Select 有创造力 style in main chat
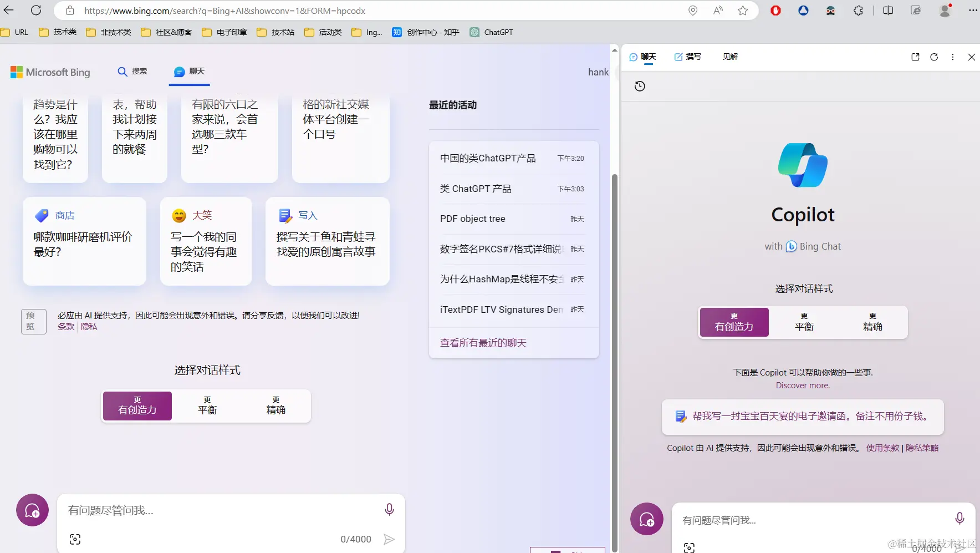The width and height of the screenshot is (980, 553). tap(137, 406)
